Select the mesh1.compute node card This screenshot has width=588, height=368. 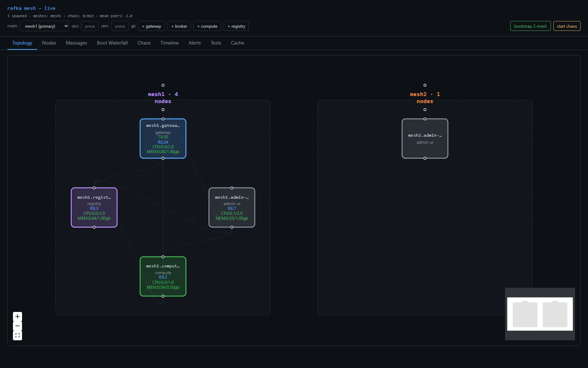pos(163,277)
